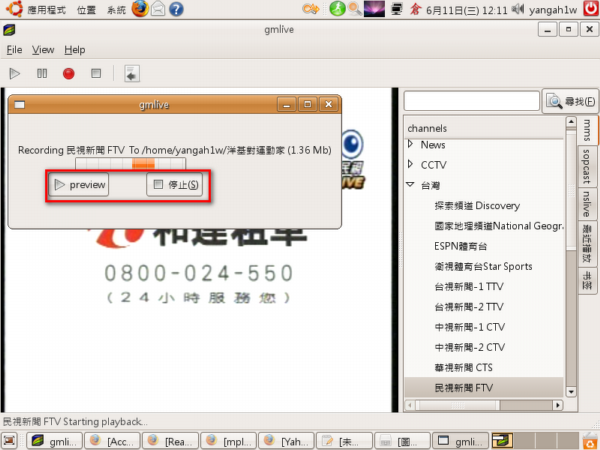Select the 衛視體育台 Star Sports channel
Screen dimensions: 600x450
tap(483, 267)
